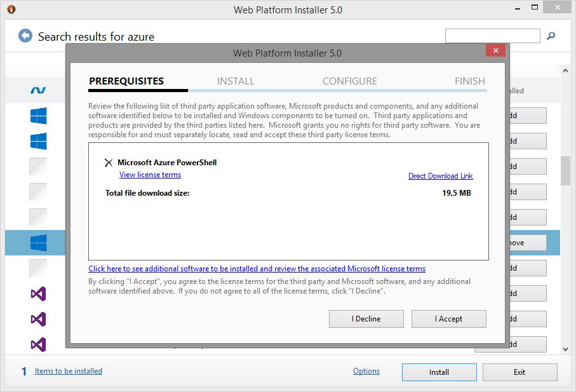This screenshot has height=392, width=576.
Task: Click the 19,5 MB download size value
Action: tap(457, 193)
